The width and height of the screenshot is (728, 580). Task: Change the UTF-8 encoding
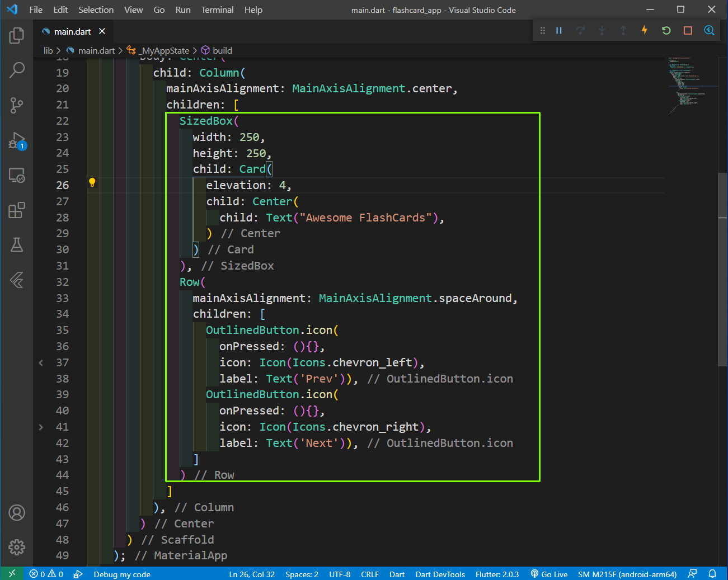pyautogui.click(x=340, y=574)
